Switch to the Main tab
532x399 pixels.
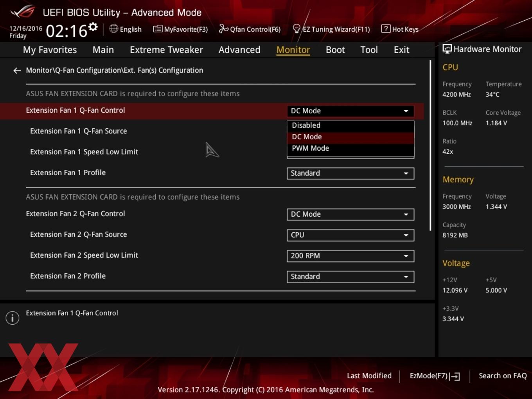103,50
